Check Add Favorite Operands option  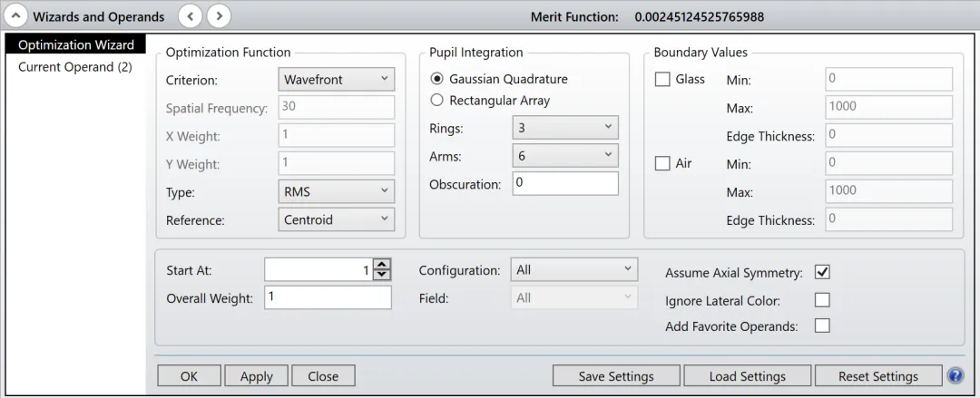click(x=822, y=326)
